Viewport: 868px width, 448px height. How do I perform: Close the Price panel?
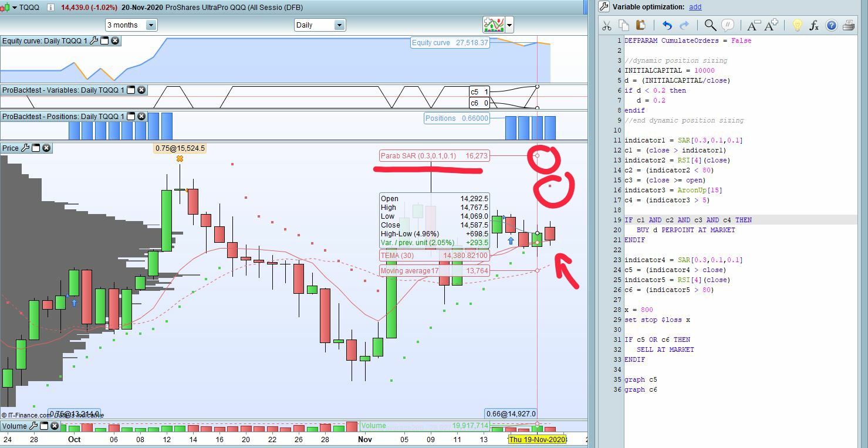46,148
